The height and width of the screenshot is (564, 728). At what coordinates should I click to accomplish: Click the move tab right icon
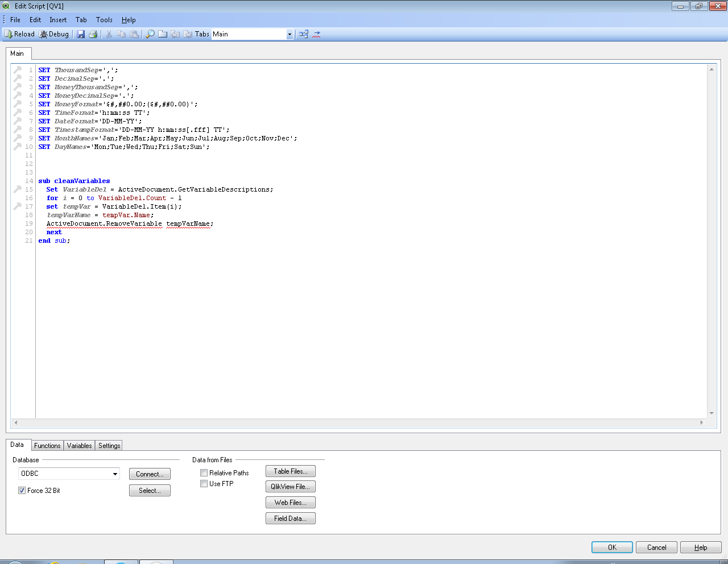point(188,34)
